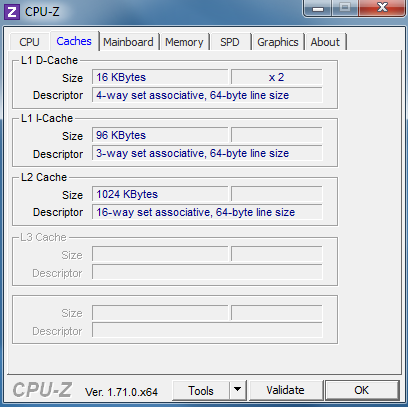
Task: Click the '4-way set associative' descriptor field
Action: pos(207,95)
